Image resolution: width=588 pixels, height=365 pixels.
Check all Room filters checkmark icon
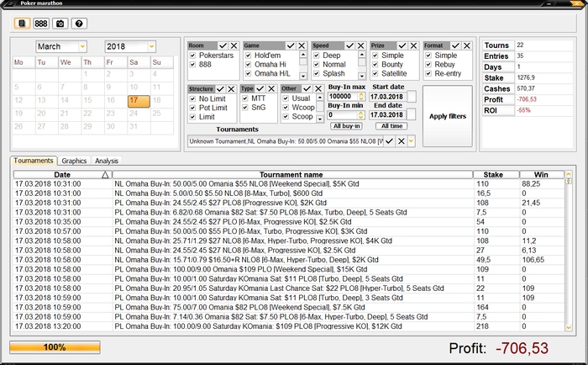pos(223,45)
